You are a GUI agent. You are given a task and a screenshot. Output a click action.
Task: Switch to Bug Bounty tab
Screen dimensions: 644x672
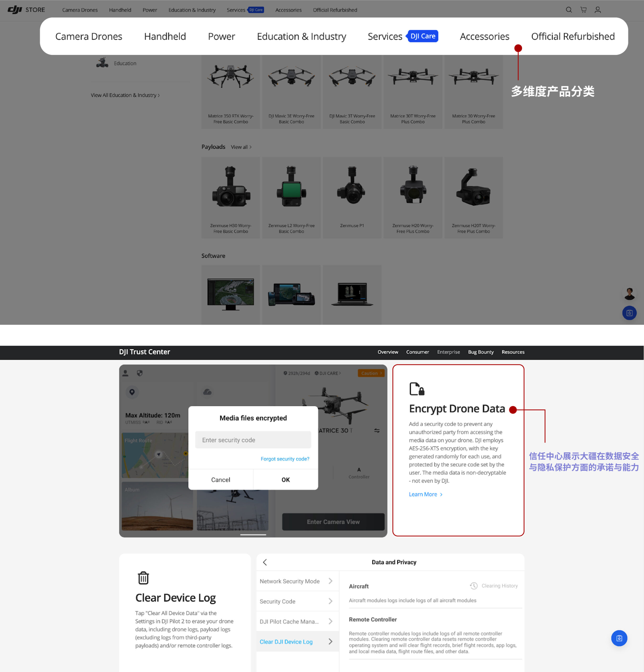[x=481, y=352]
